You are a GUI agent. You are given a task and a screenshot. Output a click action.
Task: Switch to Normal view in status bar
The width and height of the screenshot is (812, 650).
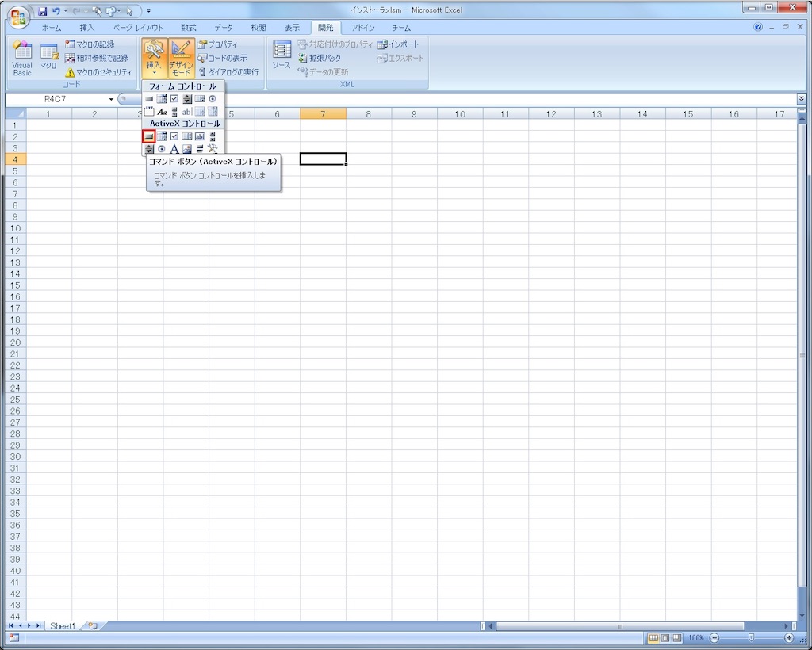coord(653,638)
